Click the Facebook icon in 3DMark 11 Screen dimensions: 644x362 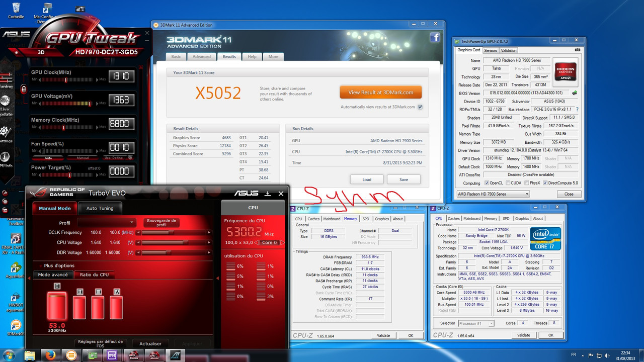click(434, 37)
